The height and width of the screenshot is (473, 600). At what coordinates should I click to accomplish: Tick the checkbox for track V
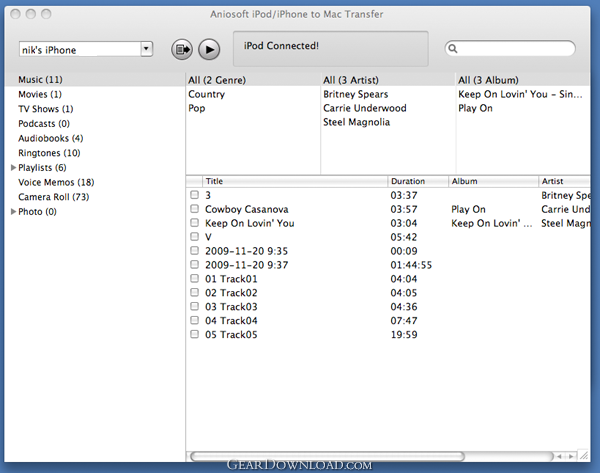click(194, 236)
